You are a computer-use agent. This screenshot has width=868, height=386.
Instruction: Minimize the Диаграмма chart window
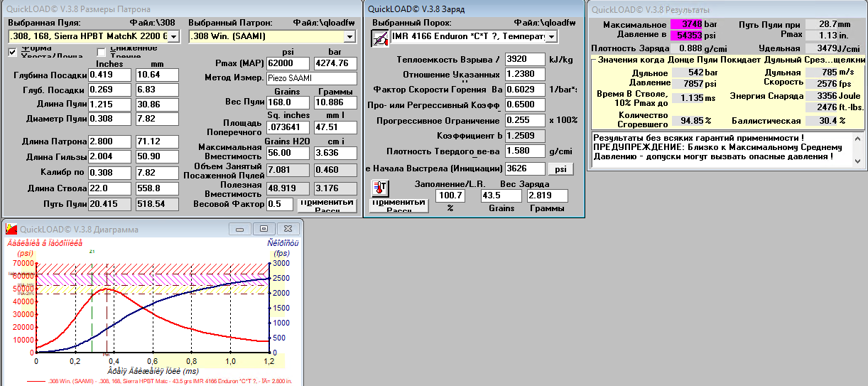pyautogui.click(x=240, y=229)
